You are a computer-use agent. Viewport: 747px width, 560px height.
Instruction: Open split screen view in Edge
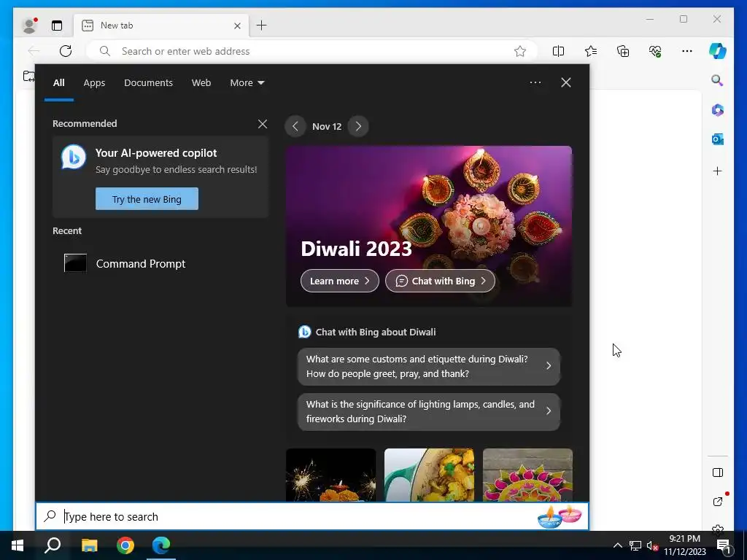[x=558, y=51]
